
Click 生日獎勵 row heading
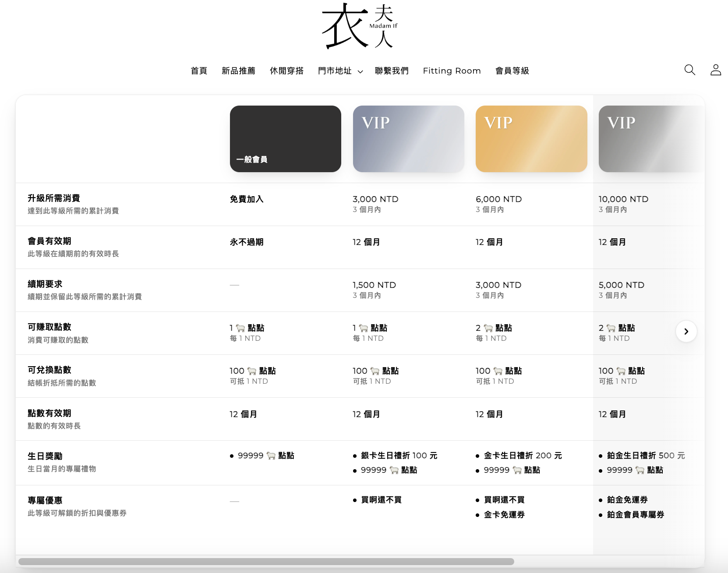point(45,456)
